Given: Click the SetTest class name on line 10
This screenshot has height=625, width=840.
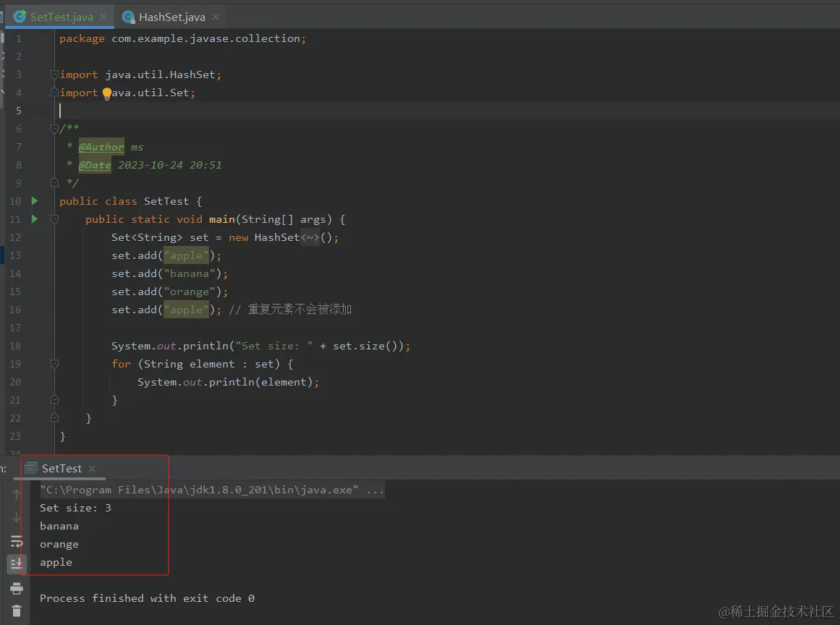Looking at the screenshot, I should [166, 201].
